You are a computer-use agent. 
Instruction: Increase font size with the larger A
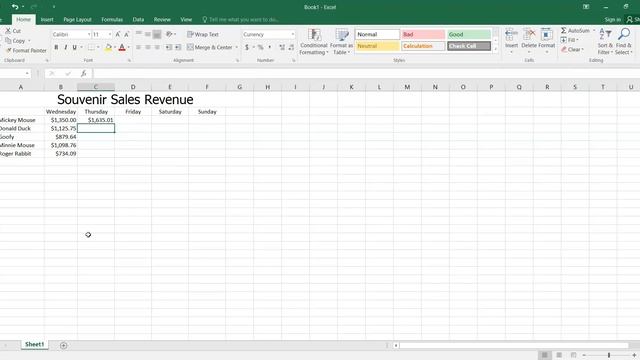point(118,34)
